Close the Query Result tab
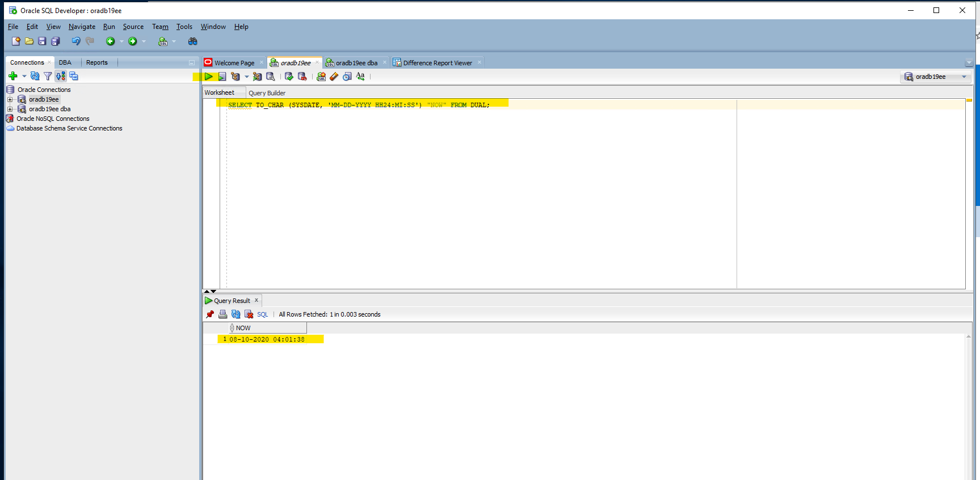This screenshot has height=480, width=980. tap(256, 300)
